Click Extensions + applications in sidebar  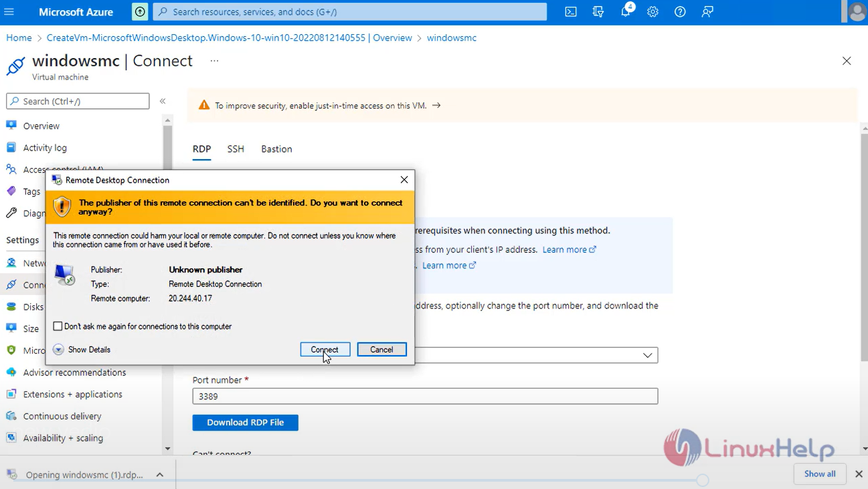73,395
